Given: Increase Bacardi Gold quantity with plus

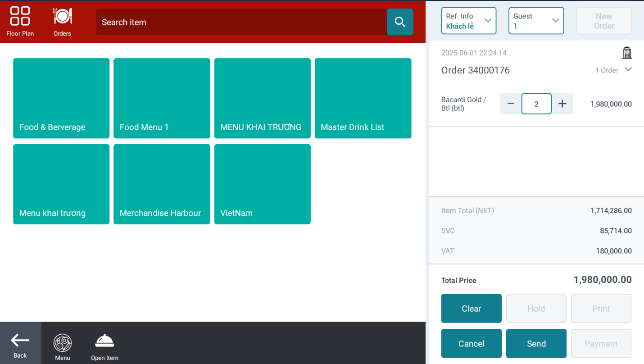Looking at the screenshot, I should pos(562,104).
